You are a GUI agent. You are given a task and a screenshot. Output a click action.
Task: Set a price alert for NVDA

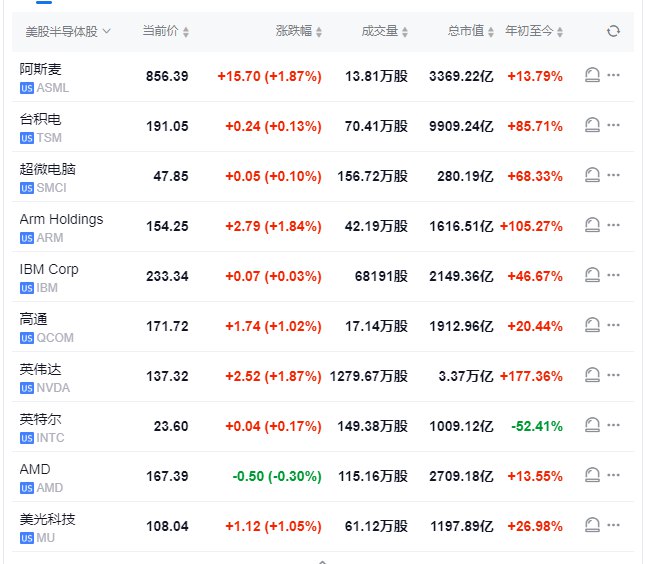click(x=592, y=375)
